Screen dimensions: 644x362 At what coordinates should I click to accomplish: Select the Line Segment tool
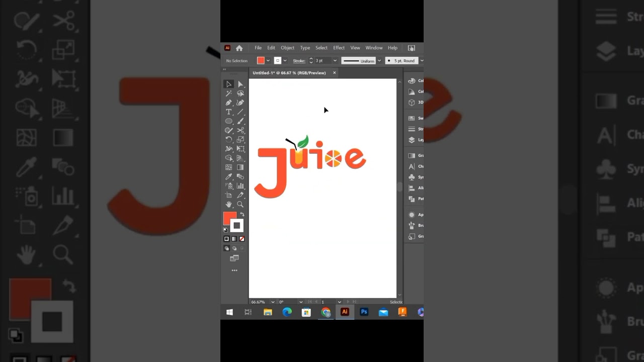pyautogui.click(x=240, y=112)
